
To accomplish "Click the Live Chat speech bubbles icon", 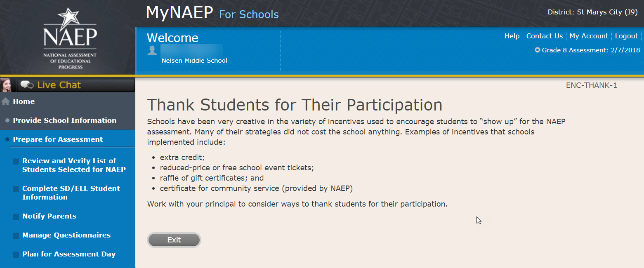I will tap(27, 85).
